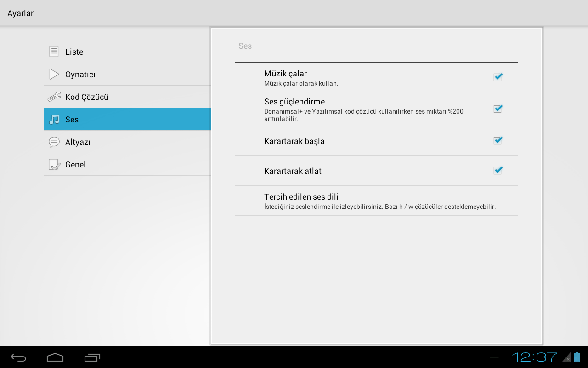The width and height of the screenshot is (588, 368).
Task: Click the Oynatıcı play triangle icon
Action: coord(54,74)
